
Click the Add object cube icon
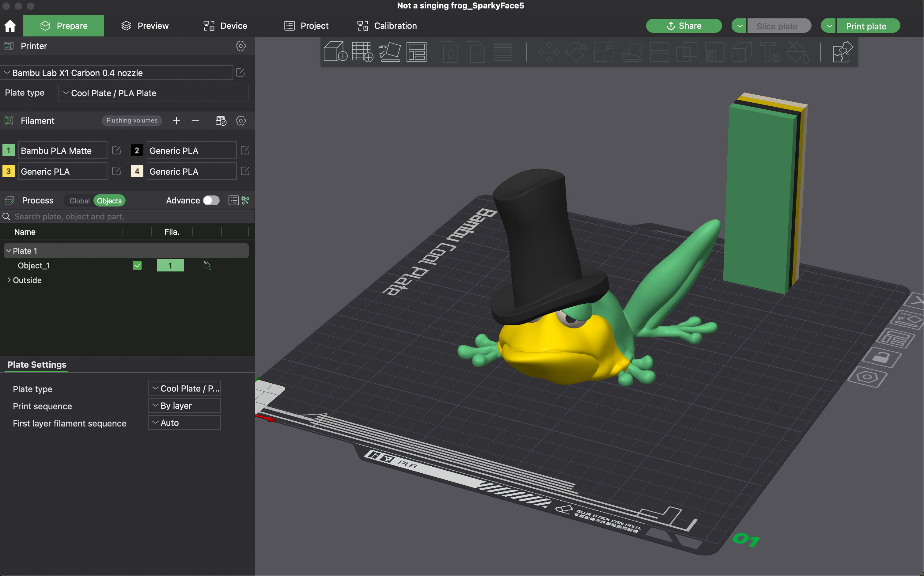tap(335, 51)
